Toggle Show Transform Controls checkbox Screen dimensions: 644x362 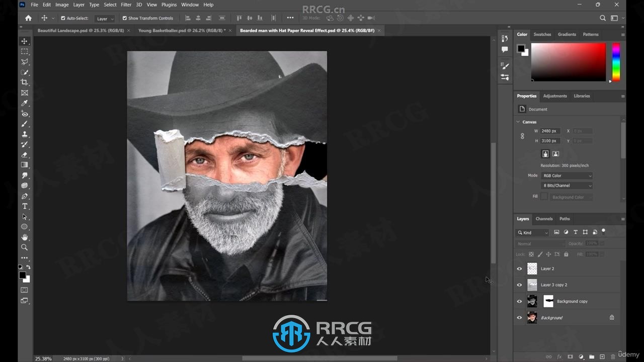pyautogui.click(x=125, y=18)
